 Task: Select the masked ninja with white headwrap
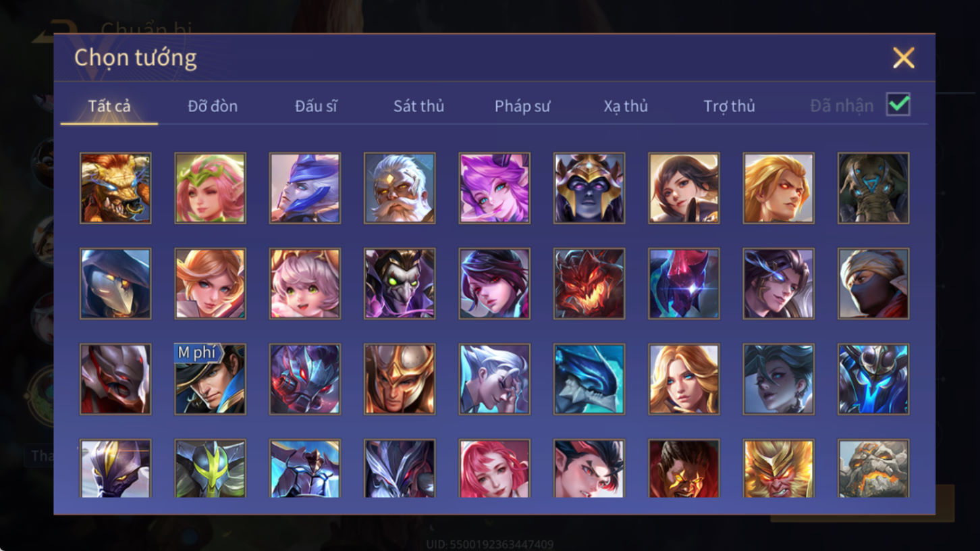(x=873, y=284)
